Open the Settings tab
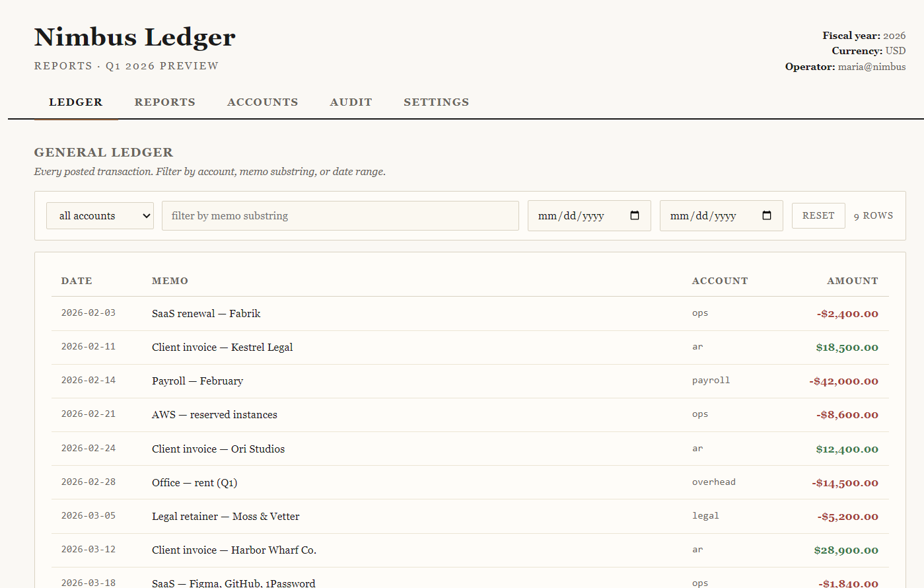Image resolution: width=924 pixels, height=588 pixels. (437, 102)
